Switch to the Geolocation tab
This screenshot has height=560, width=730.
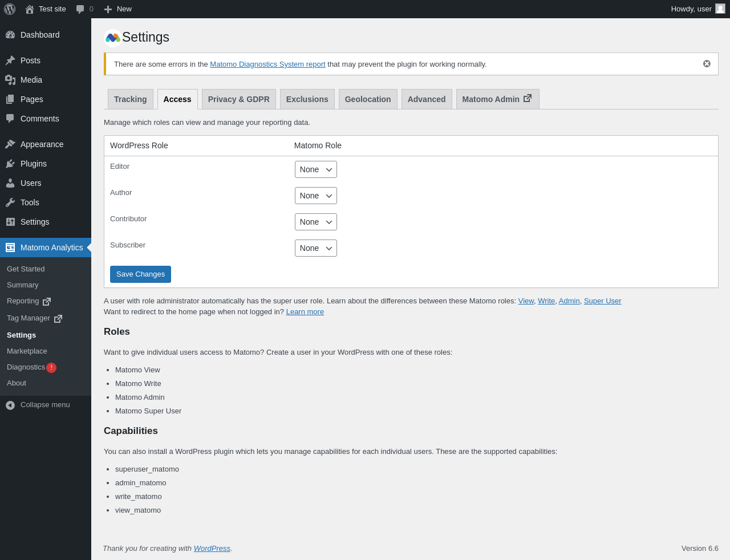point(368,99)
